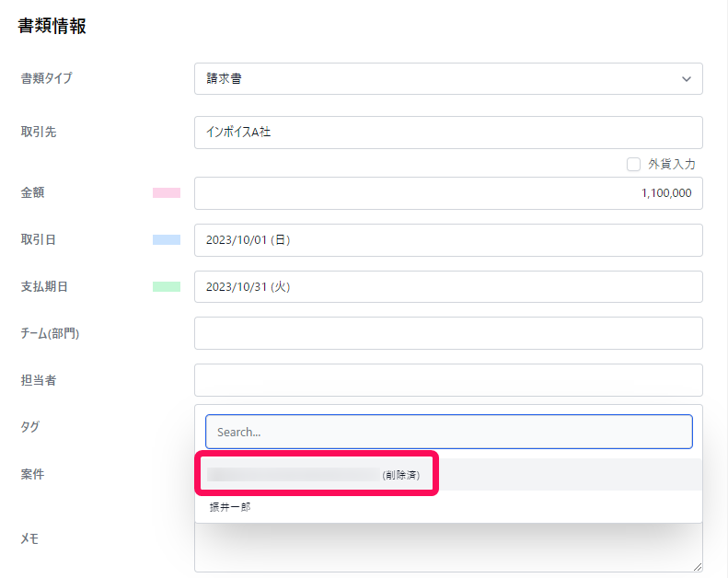Click the blue color marker beside 取引日
This screenshot has height=578, width=728.
pyautogui.click(x=167, y=239)
